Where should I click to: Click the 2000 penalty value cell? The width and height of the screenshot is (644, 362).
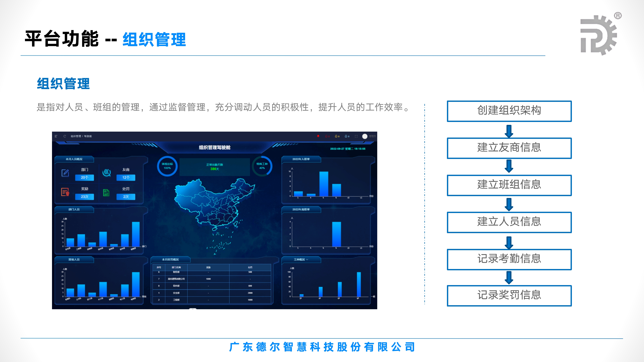pyautogui.click(x=250, y=293)
